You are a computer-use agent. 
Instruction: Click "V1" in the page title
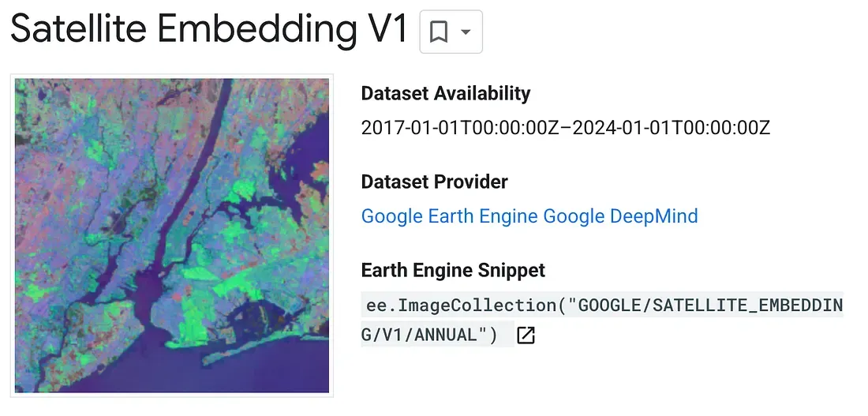coord(388,30)
